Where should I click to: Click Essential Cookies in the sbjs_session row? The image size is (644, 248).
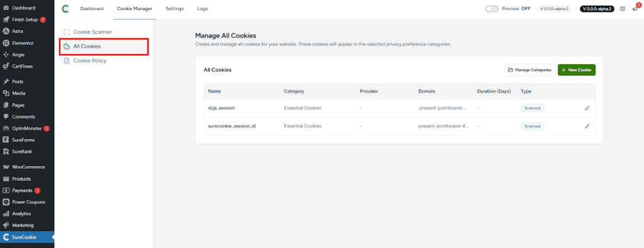(303, 108)
